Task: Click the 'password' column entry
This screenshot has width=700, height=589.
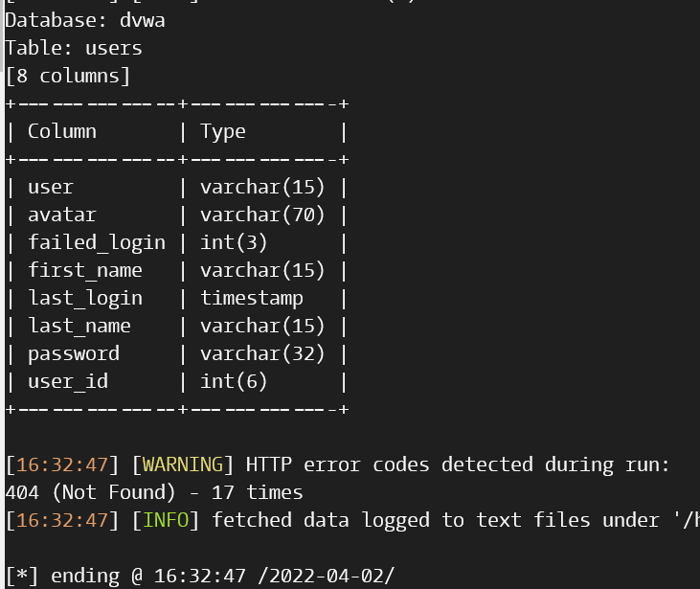Action: pos(74,353)
